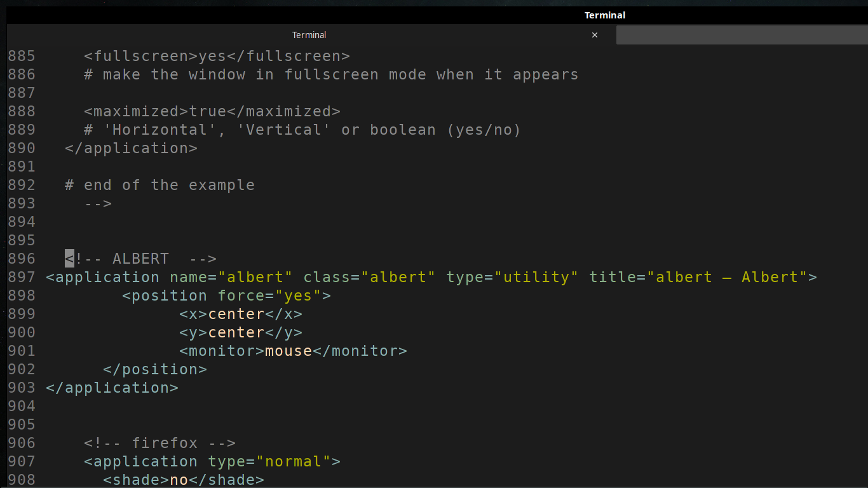Image resolution: width=868 pixels, height=488 pixels.
Task: Click <x>center</x> line
Action: [x=241, y=314]
